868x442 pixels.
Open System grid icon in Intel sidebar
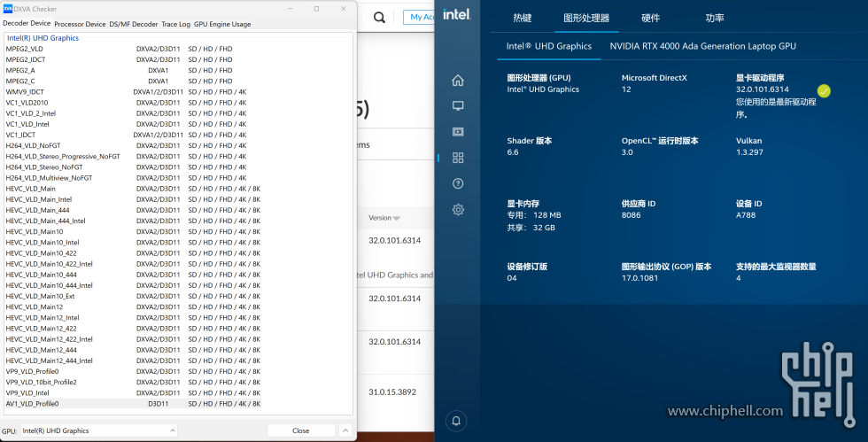pos(458,158)
